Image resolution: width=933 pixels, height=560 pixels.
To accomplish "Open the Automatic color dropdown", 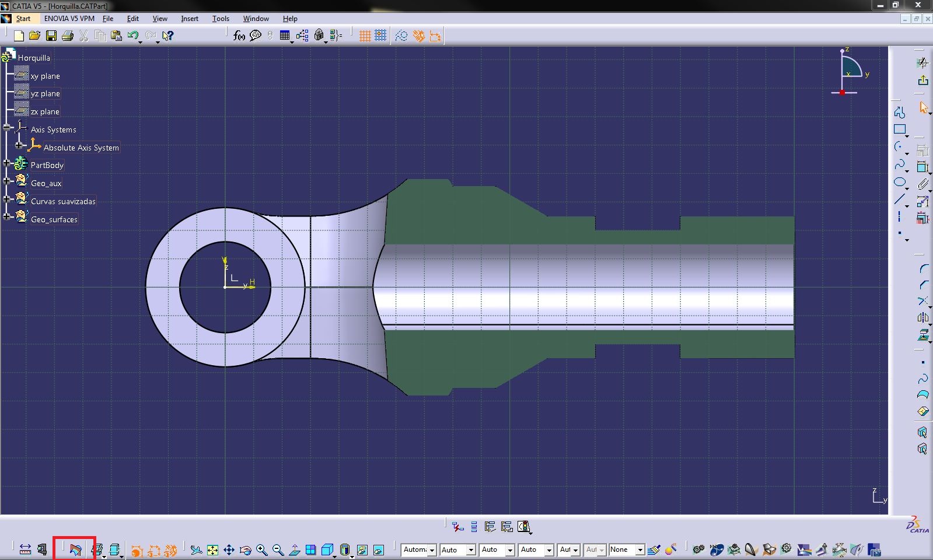I will pos(432,550).
